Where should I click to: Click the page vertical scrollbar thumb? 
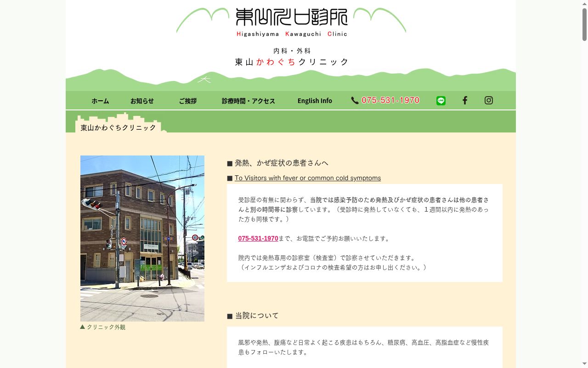click(x=584, y=24)
